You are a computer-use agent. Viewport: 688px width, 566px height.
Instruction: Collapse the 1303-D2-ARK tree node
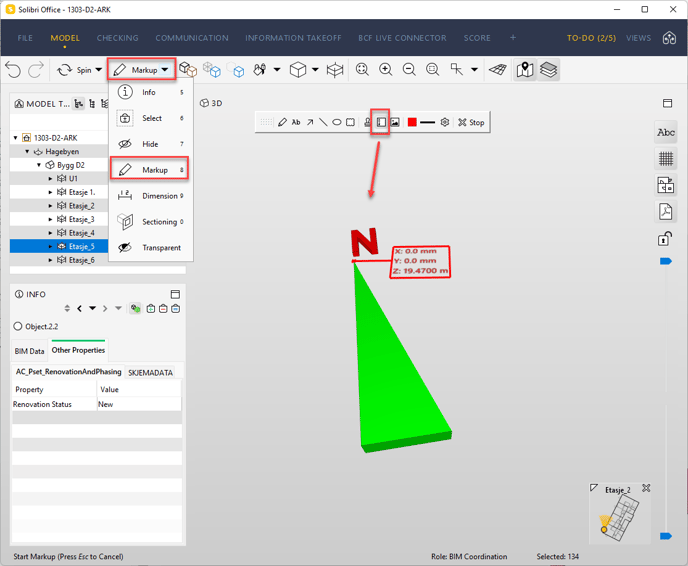[x=16, y=138]
